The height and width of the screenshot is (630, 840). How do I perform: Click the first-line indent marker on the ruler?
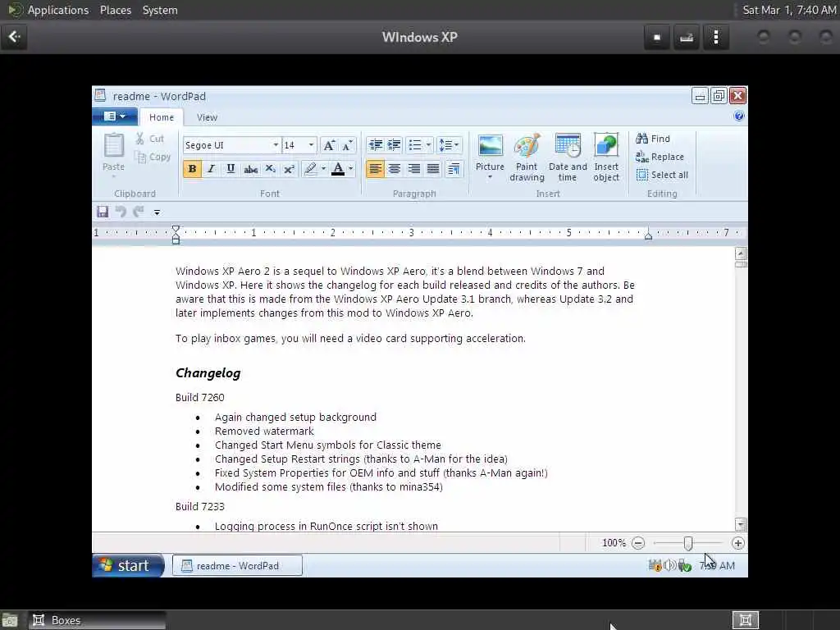coord(176,230)
